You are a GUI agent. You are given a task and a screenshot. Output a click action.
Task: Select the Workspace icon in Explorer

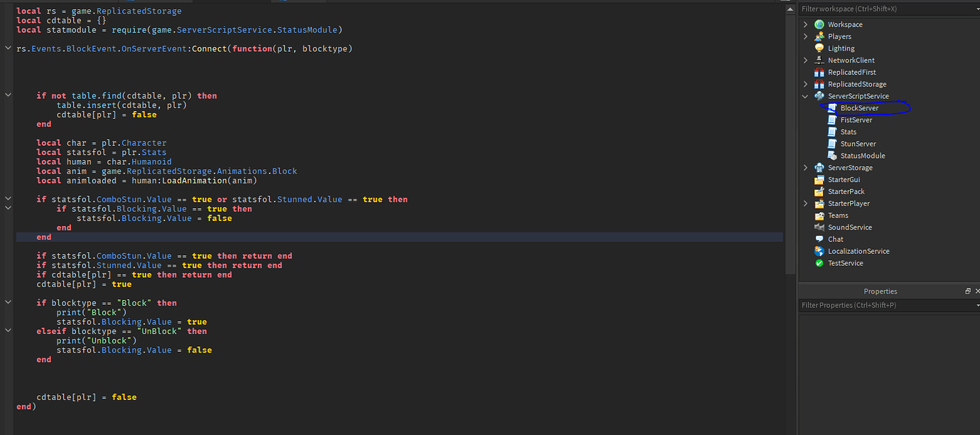point(818,24)
